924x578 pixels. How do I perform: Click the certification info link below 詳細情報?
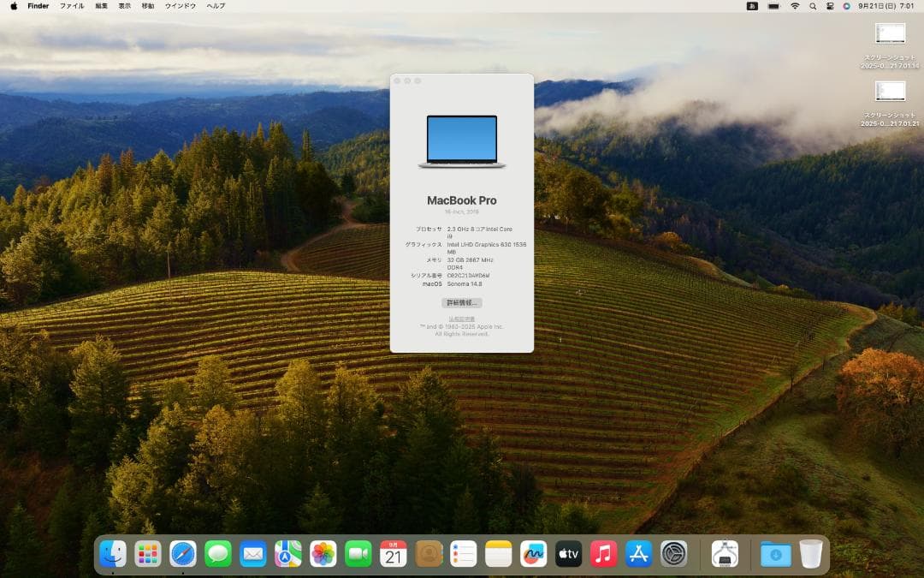[462, 318]
